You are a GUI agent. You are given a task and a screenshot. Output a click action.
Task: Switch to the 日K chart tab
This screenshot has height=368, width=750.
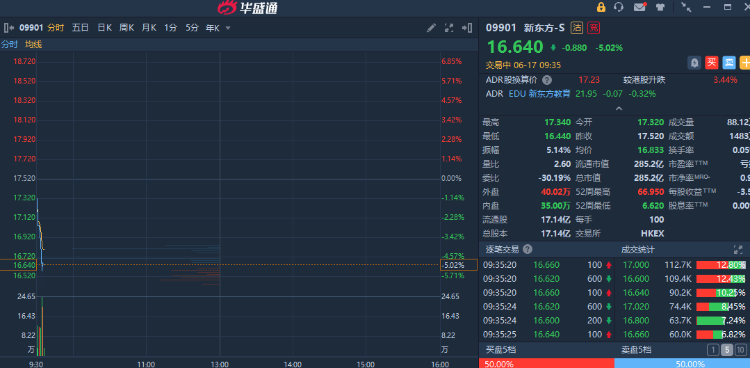104,28
